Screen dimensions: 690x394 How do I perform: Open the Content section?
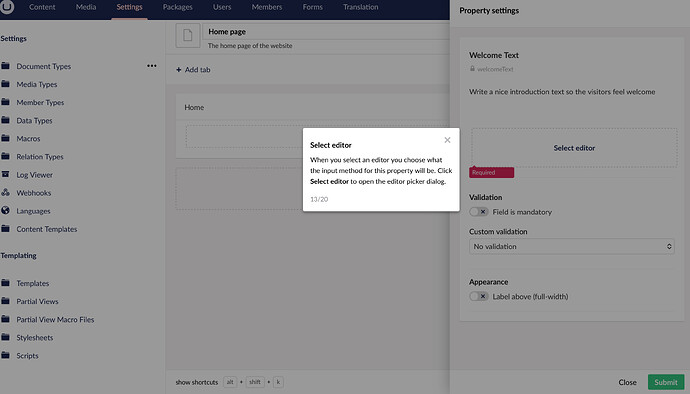[42, 7]
